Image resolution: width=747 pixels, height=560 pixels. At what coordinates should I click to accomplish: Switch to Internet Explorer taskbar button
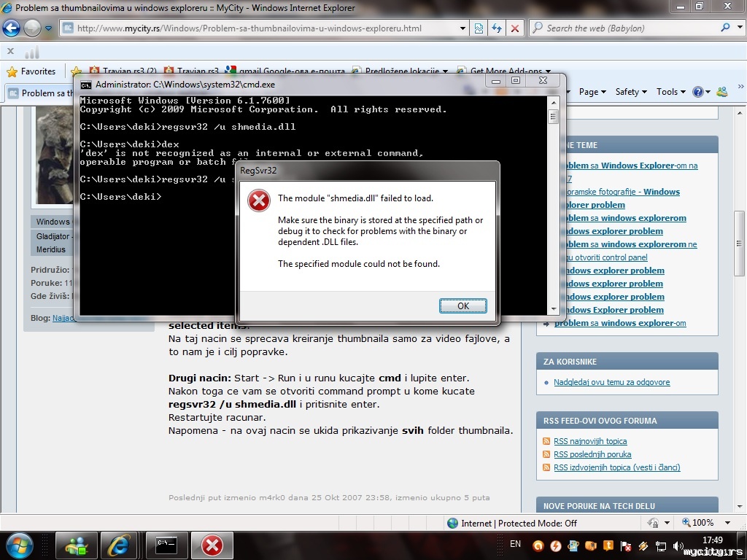point(118,545)
